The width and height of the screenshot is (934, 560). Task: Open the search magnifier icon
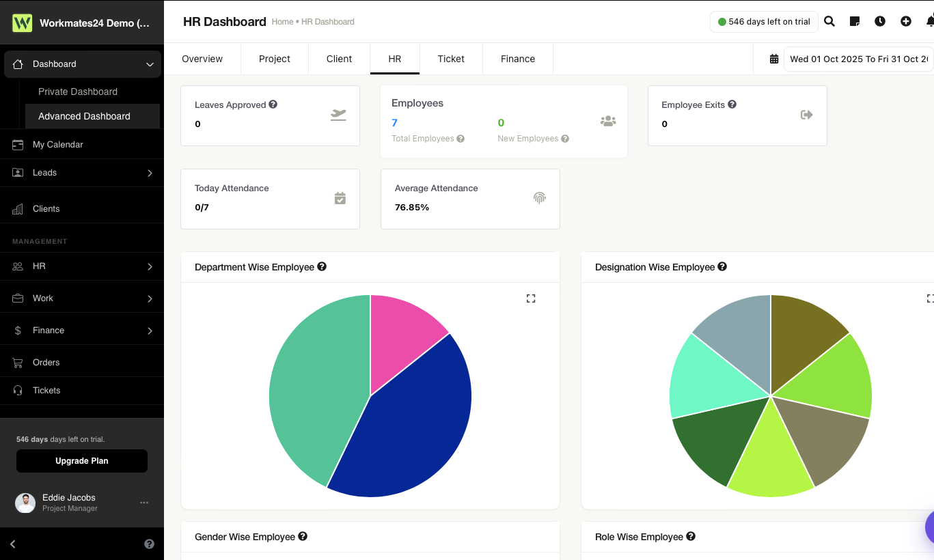(829, 21)
